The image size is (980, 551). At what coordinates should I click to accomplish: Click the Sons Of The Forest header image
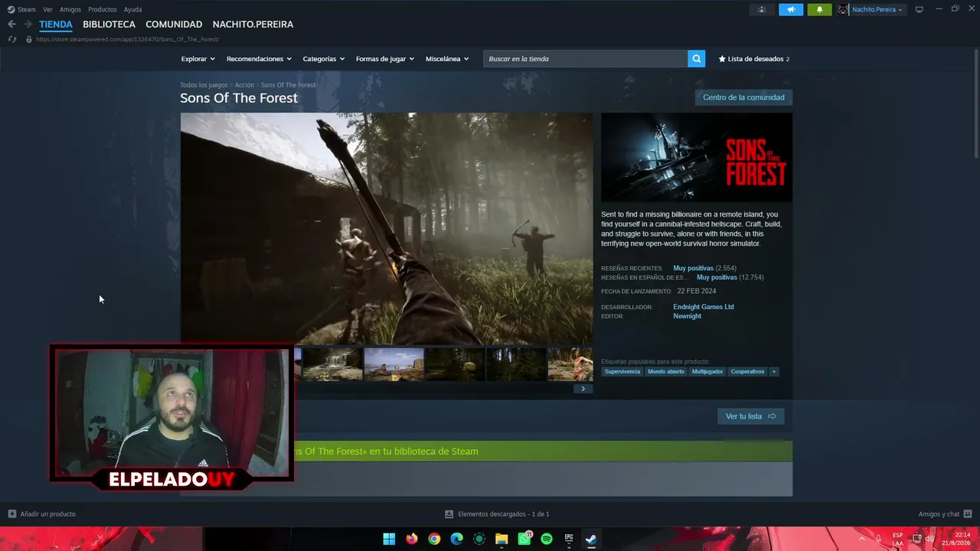(697, 158)
